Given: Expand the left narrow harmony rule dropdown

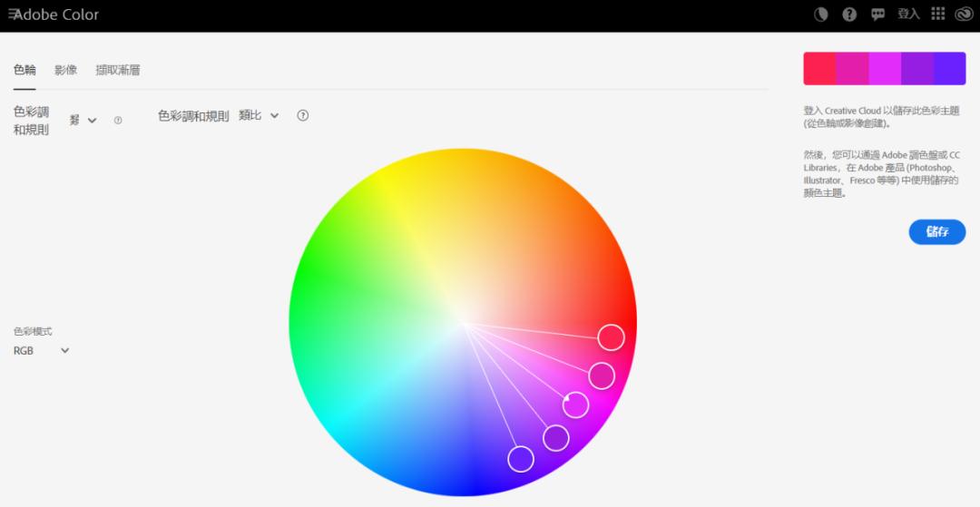Looking at the screenshot, I should 83,121.
